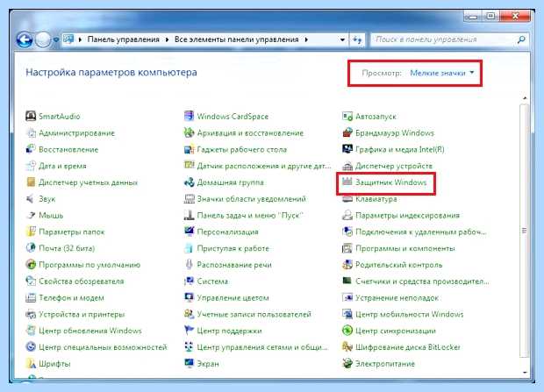The width and height of the screenshot is (544, 392).
Task: Click the Back navigation button
Action: (x=25, y=39)
